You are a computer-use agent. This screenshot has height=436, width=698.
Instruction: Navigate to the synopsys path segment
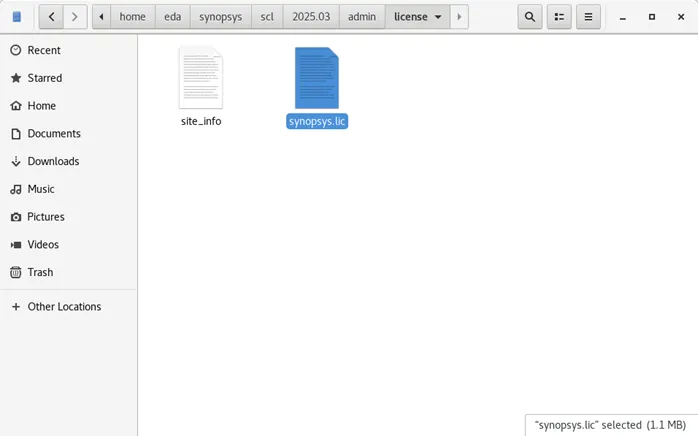tap(220, 17)
